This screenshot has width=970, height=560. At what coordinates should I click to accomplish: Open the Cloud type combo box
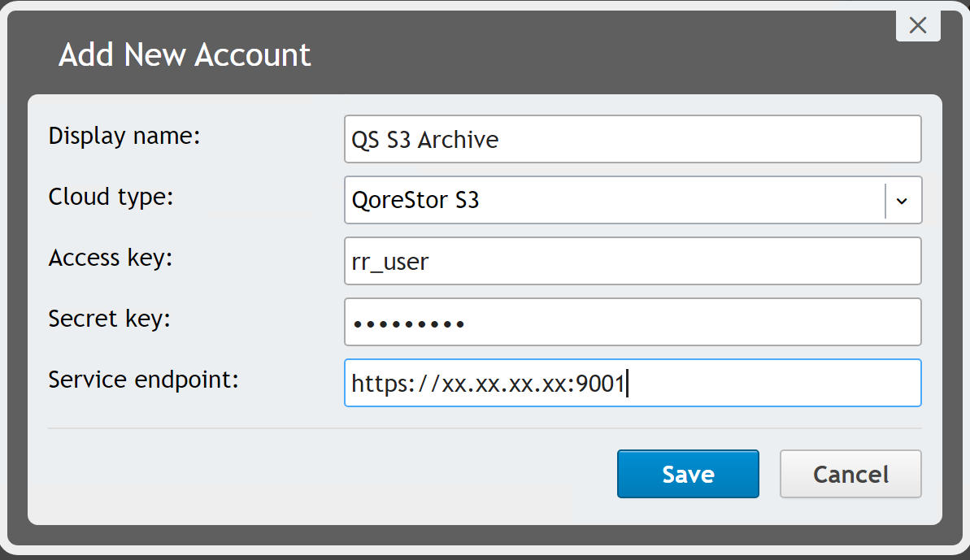coord(614,200)
